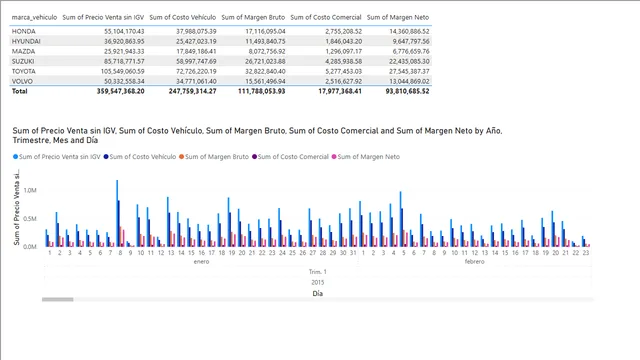Screen dimensions: 640x360
Task: Click HONDA net margin 14,360,886.52
Action: (x=409, y=31)
